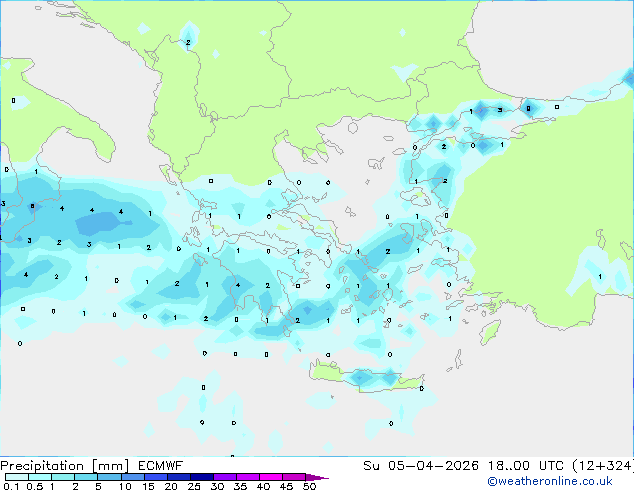Pick the 5–10 mm legend color box
Image resolution: width=634 pixels, height=490 pixels.
(109, 477)
